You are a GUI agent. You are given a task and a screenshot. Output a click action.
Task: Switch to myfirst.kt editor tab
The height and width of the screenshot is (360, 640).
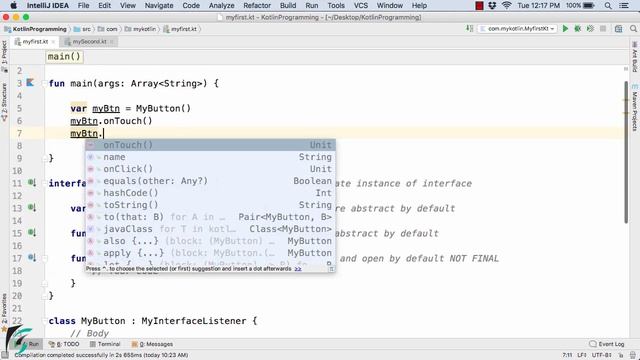35,42
